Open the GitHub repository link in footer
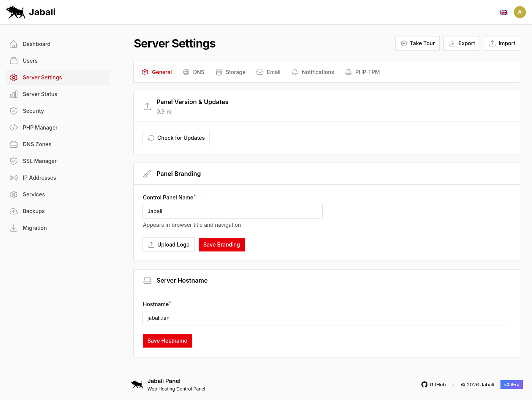 [x=434, y=384]
